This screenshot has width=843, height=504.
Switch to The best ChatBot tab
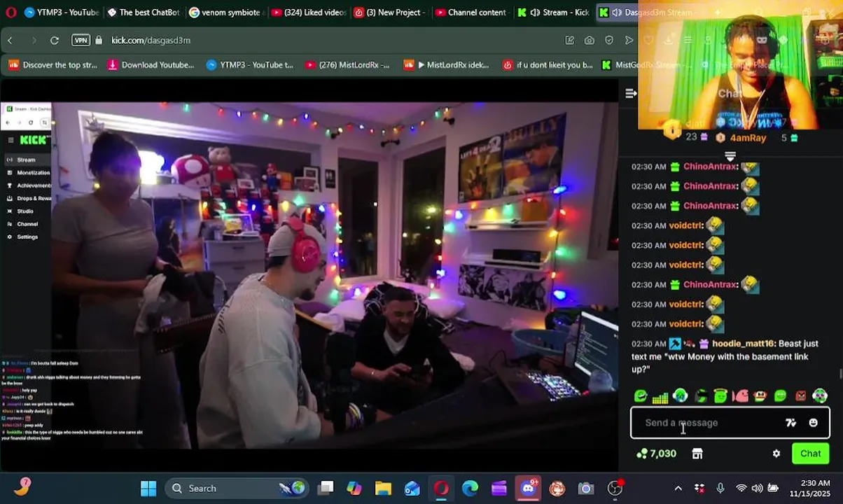tap(143, 13)
